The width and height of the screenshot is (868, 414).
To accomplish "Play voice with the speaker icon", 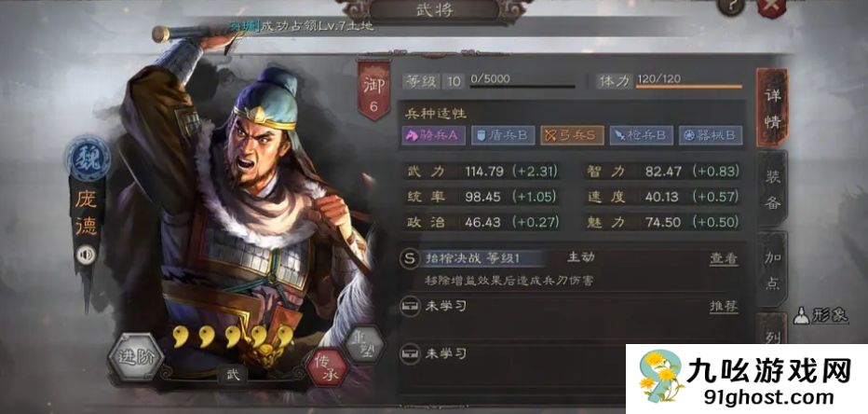I will pos(86,255).
